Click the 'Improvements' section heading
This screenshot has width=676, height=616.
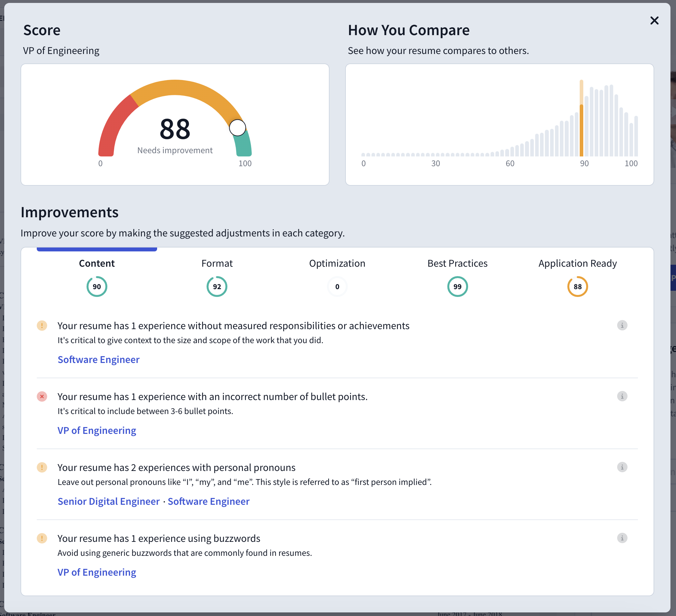[x=69, y=212]
